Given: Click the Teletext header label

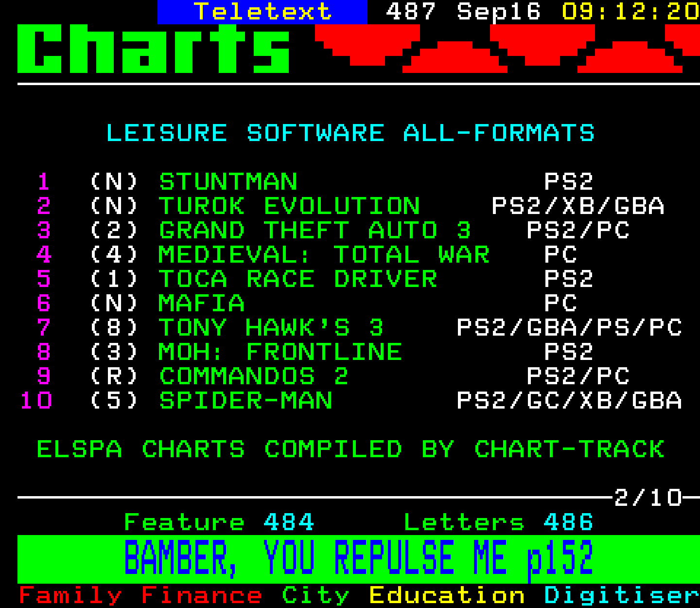Looking at the screenshot, I should [x=262, y=12].
